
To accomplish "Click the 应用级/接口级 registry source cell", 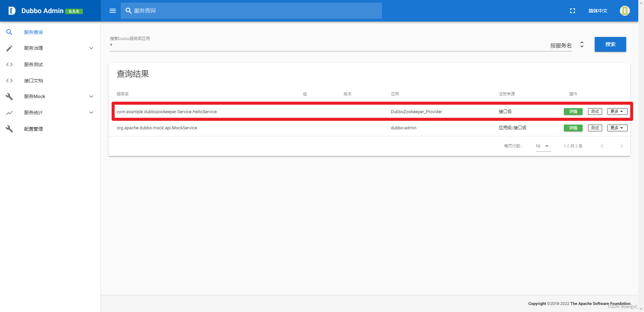I will (513, 128).
